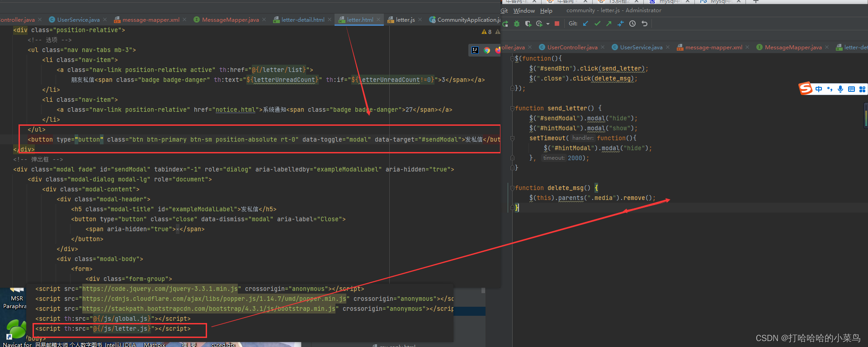Click the MSR Paraphrase desktop icon
Viewport: 868px width, 347px height.
[x=15, y=299]
